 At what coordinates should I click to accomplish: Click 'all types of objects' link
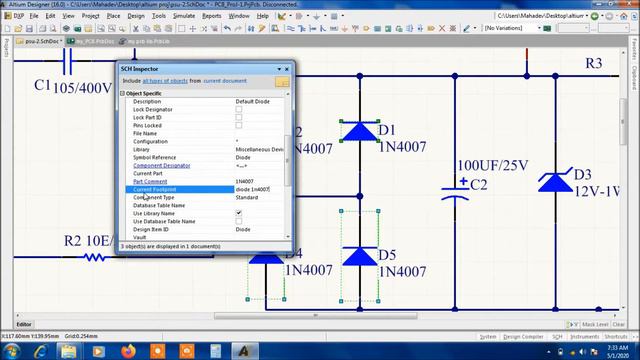click(165, 81)
